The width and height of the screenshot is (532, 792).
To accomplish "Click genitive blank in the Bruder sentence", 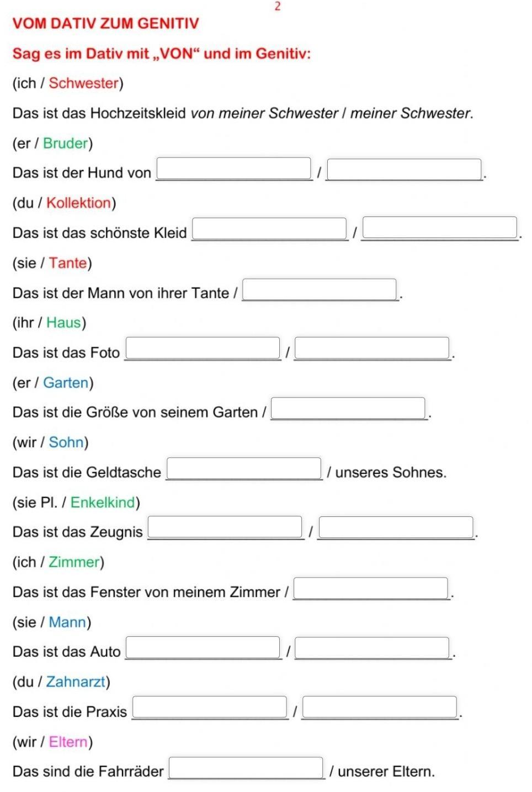I will click(x=404, y=169).
